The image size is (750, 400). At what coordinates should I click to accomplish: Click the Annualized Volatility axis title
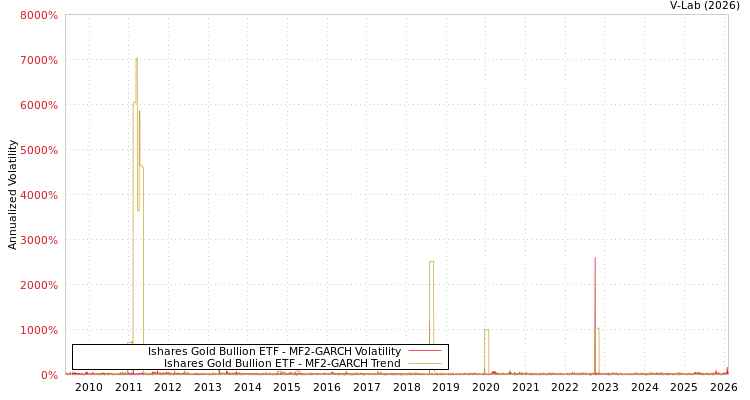pyautogui.click(x=12, y=195)
